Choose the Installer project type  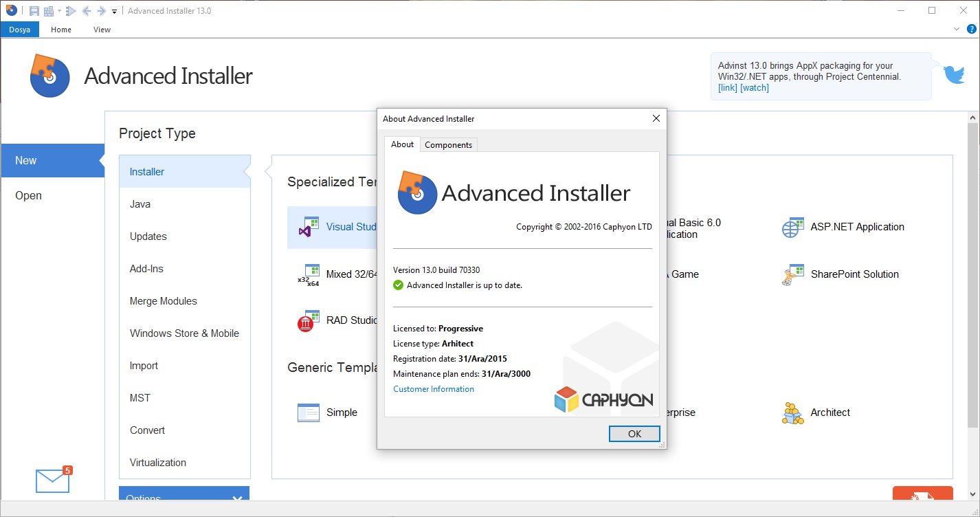point(184,172)
